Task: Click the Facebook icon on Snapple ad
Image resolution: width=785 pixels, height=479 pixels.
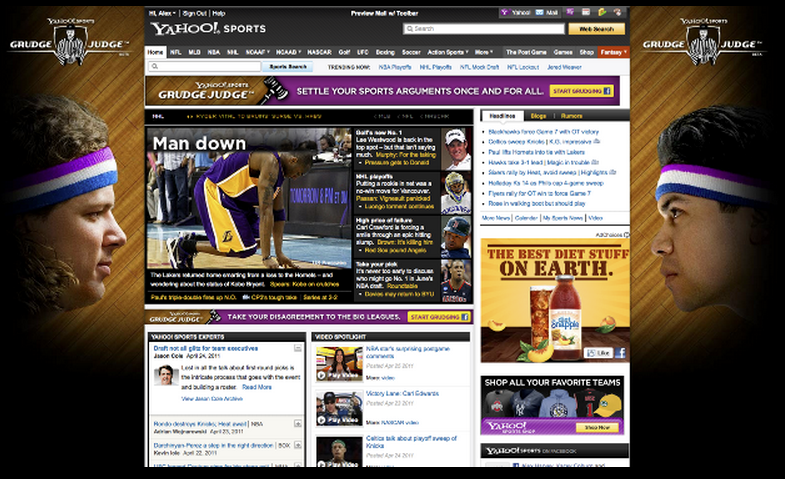Action: tap(620, 353)
